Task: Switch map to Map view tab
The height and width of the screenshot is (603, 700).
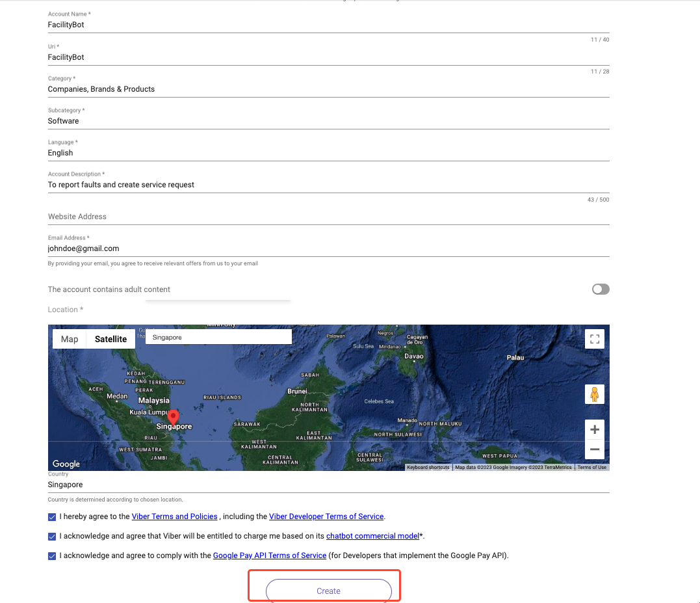Action: point(70,339)
